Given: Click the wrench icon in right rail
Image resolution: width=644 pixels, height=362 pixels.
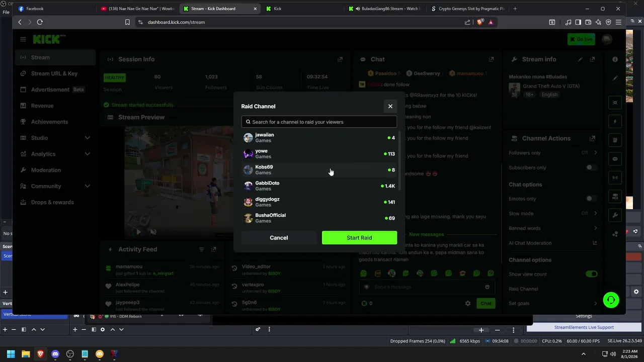Looking at the screenshot, I should [x=615, y=215].
